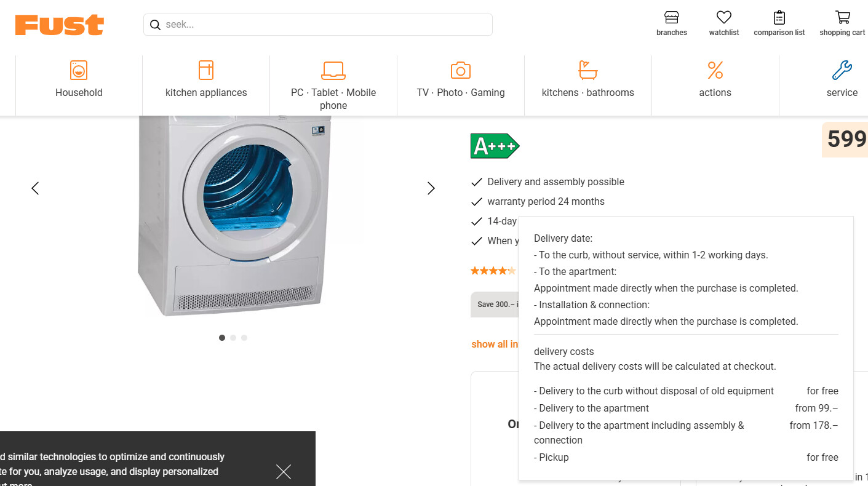Open the actions percent menu
The height and width of the screenshot is (486, 868).
(715, 80)
